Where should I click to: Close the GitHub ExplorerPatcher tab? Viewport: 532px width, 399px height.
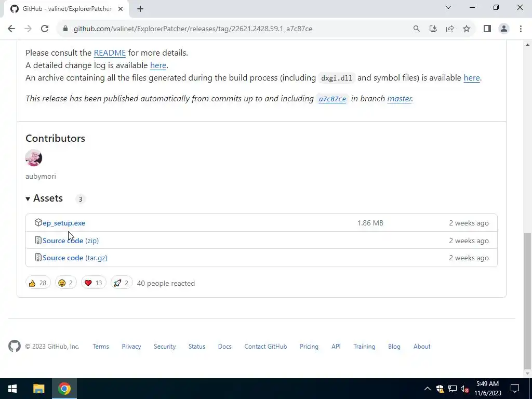click(x=121, y=9)
